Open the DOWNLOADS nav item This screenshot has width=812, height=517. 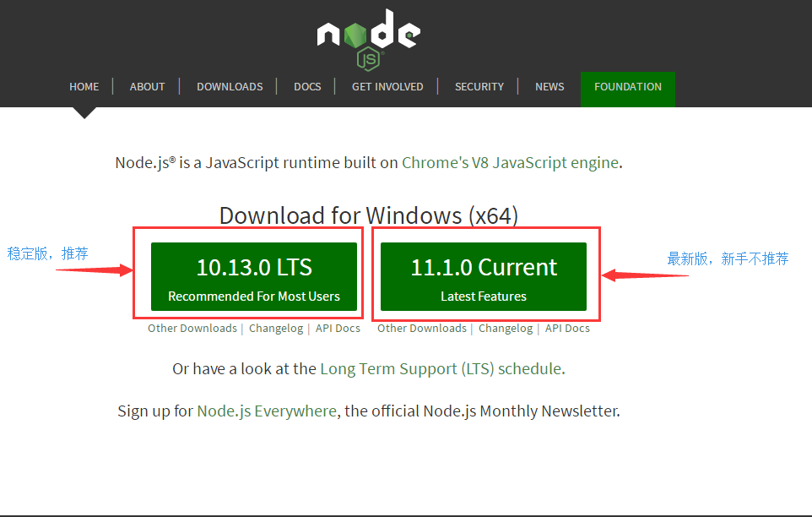(x=230, y=86)
